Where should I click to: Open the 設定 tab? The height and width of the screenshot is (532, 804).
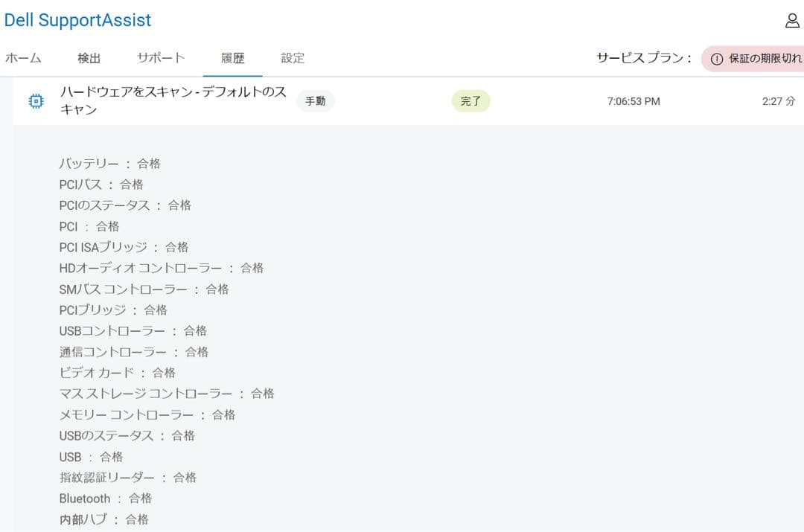(x=292, y=57)
